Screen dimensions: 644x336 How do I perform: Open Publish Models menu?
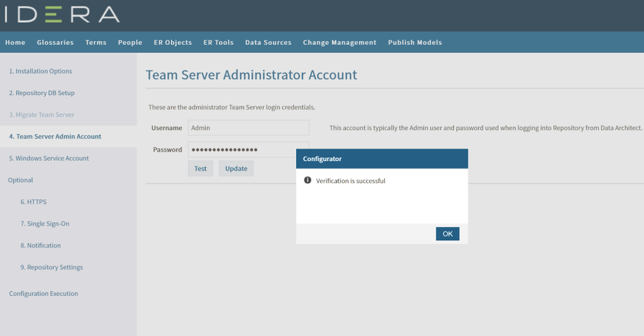415,42
